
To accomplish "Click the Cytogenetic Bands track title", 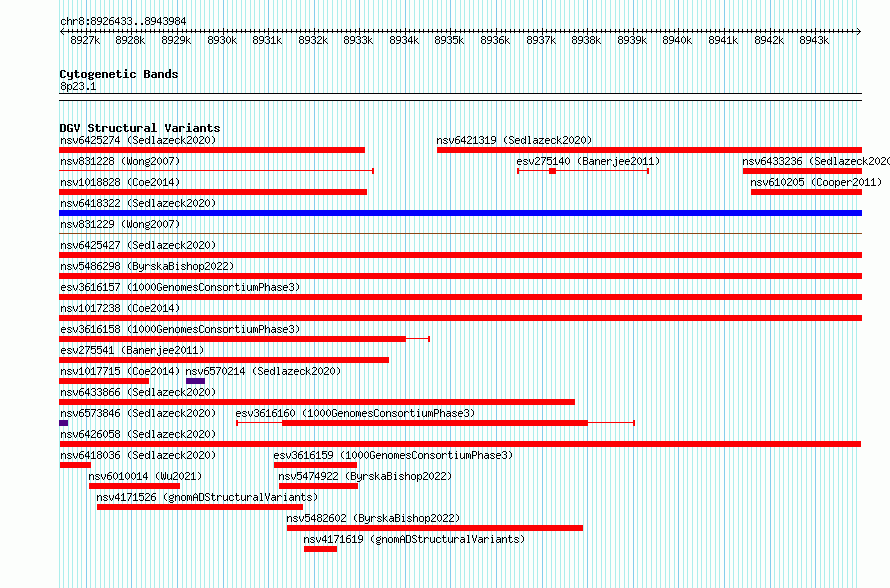I will (119, 74).
